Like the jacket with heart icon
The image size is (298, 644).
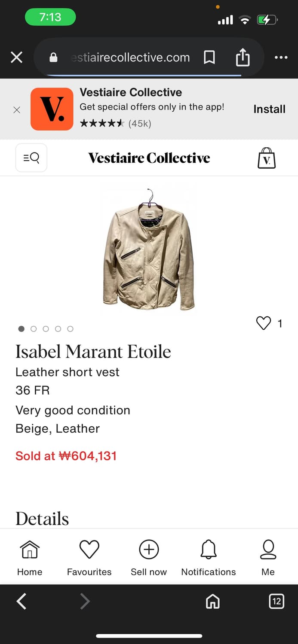[264, 323]
